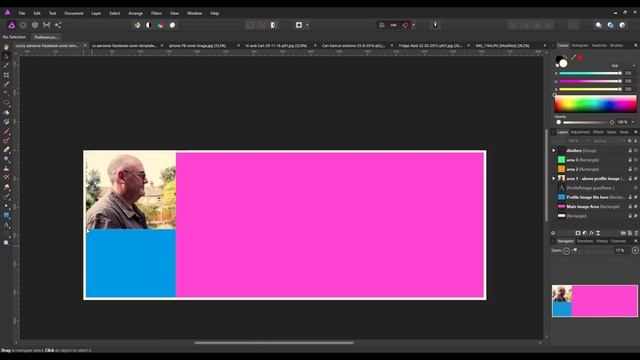The height and width of the screenshot is (360, 640).
Task: Click the Layer Effects fx icon
Action: click(x=591, y=233)
